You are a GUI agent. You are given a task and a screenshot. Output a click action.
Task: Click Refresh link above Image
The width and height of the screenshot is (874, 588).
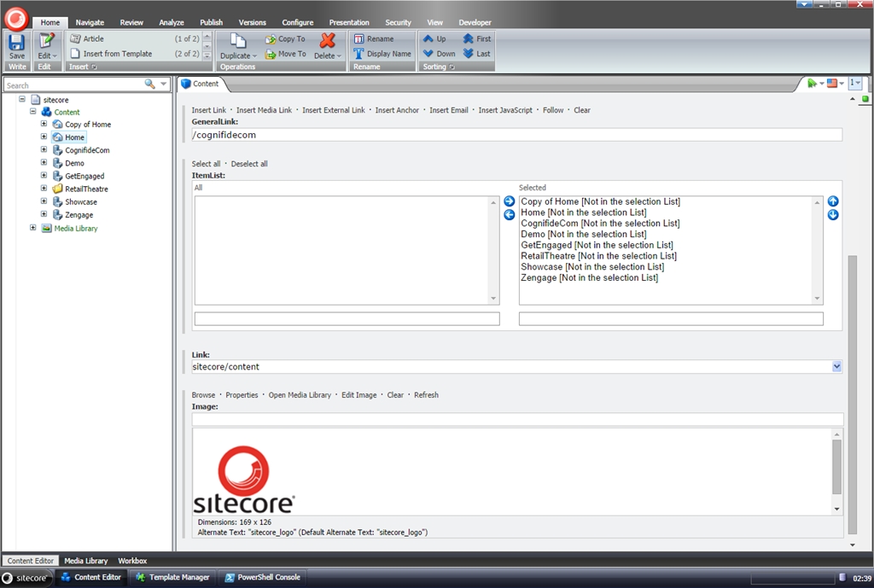tap(427, 394)
